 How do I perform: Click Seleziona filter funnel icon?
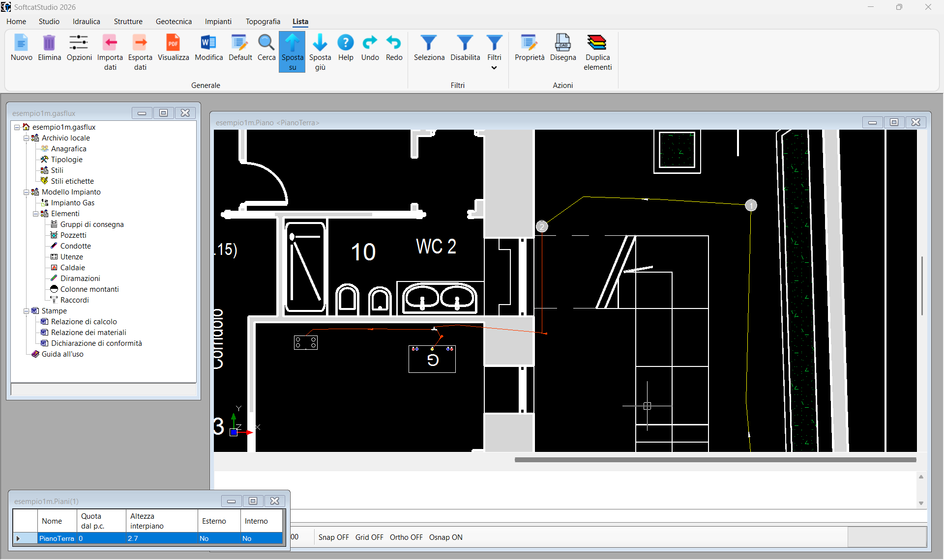pyautogui.click(x=429, y=43)
